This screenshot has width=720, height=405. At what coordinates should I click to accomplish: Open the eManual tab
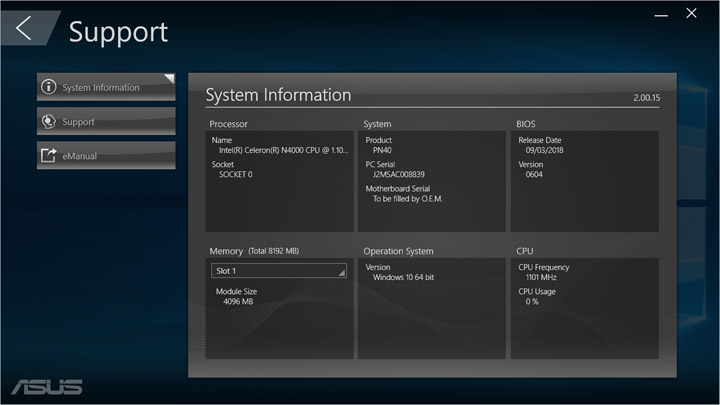coord(106,156)
